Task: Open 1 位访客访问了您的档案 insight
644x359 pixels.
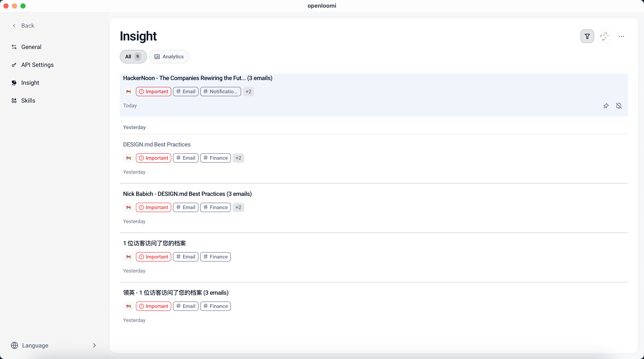Action: [x=154, y=243]
